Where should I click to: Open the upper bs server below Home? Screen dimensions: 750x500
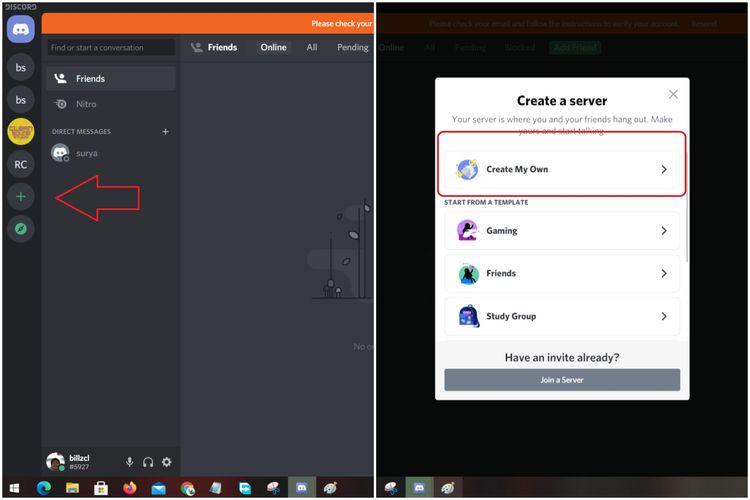click(21, 67)
